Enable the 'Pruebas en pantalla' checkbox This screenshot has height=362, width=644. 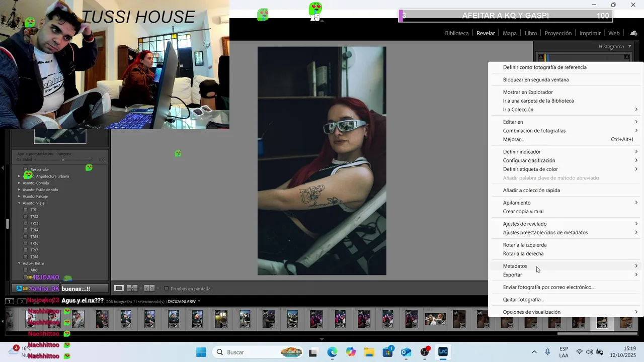pyautogui.click(x=167, y=289)
